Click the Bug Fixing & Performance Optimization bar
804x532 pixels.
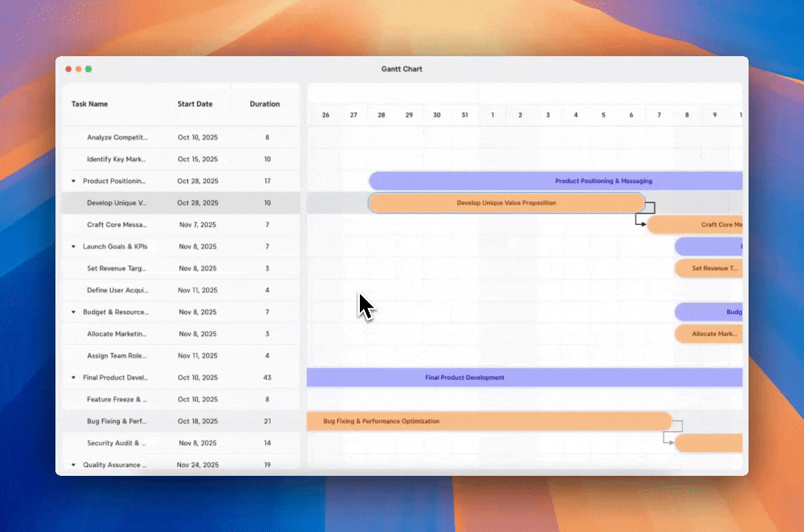click(x=489, y=421)
